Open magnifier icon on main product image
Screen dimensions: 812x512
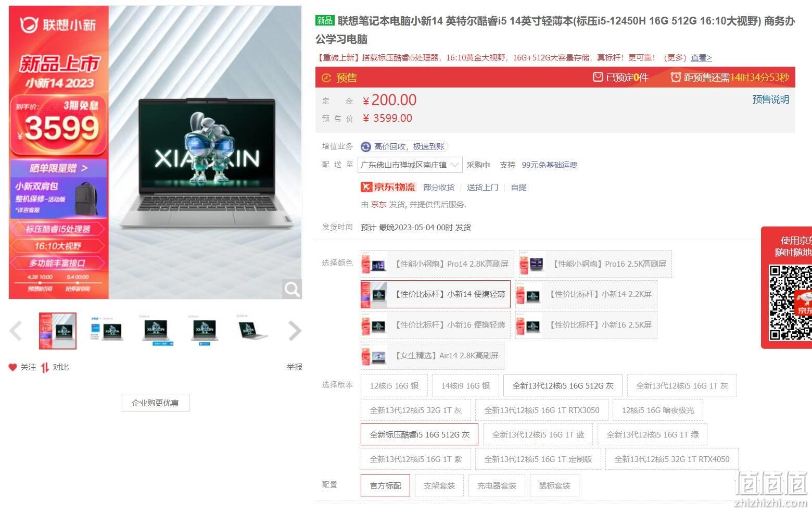(x=292, y=289)
